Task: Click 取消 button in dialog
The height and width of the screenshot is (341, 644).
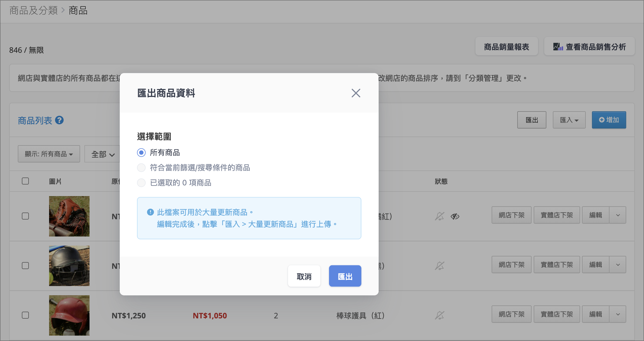Action: click(x=304, y=276)
